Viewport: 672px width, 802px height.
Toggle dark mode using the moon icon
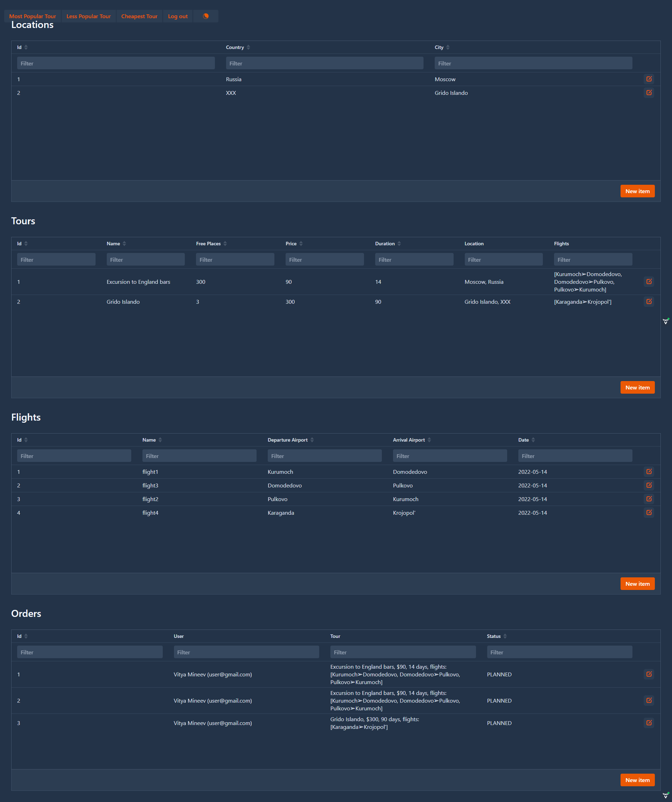205,16
